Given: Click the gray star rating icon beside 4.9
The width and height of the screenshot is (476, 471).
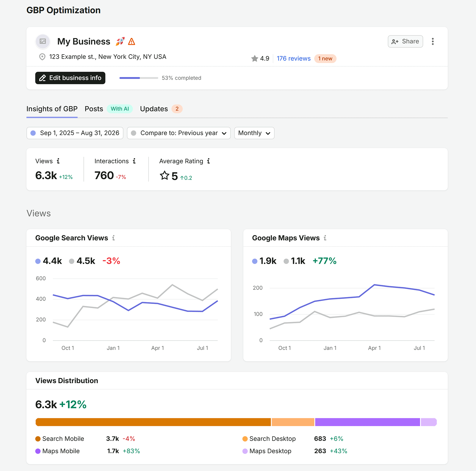Looking at the screenshot, I should (254, 59).
